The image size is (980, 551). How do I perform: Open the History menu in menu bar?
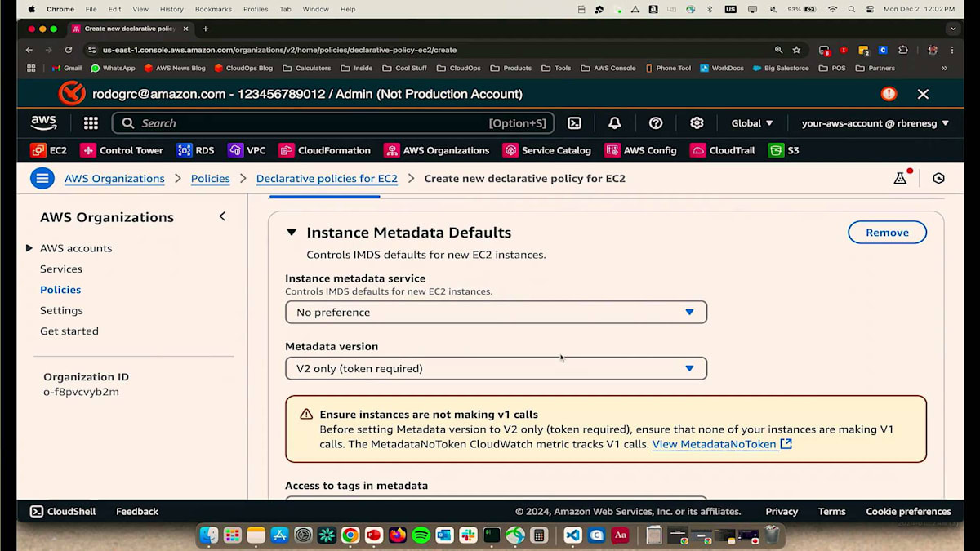(171, 9)
